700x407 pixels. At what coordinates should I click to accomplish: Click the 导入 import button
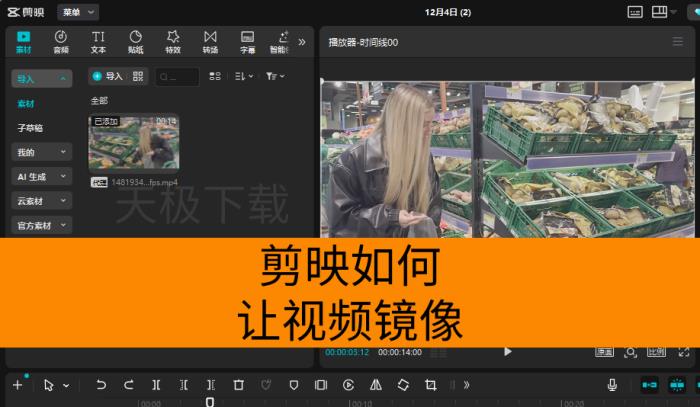click(107, 76)
